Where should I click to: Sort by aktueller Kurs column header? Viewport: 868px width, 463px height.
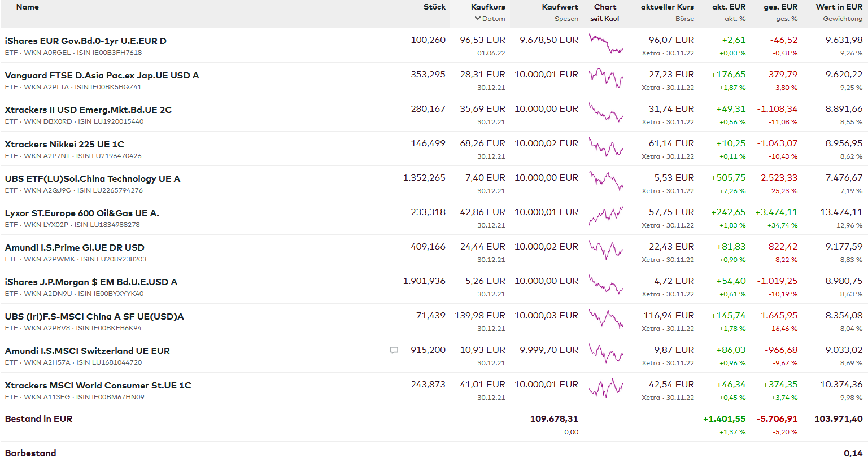tap(667, 7)
